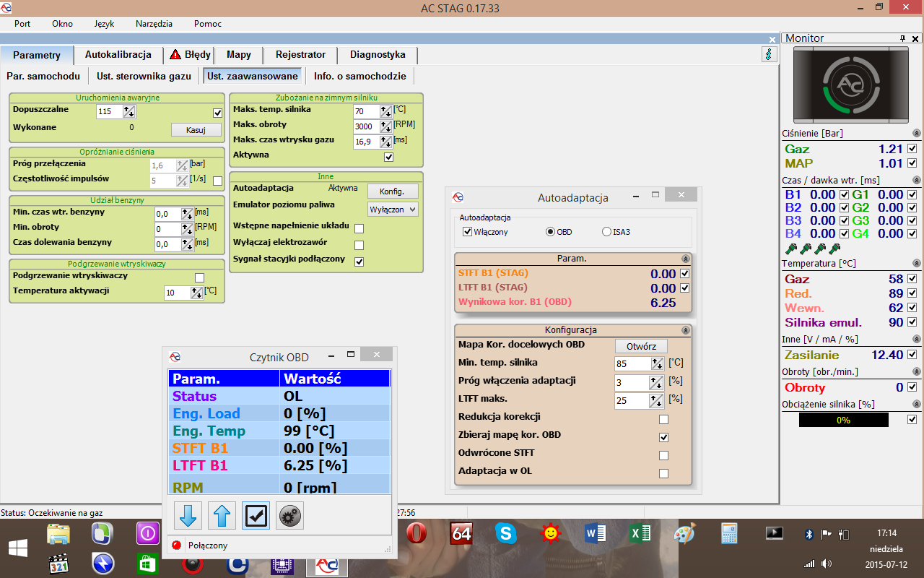Open Emulator poziomu paliwa dropdown
The height and width of the screenshot is (578, 924).
click(x=393, y=209)
